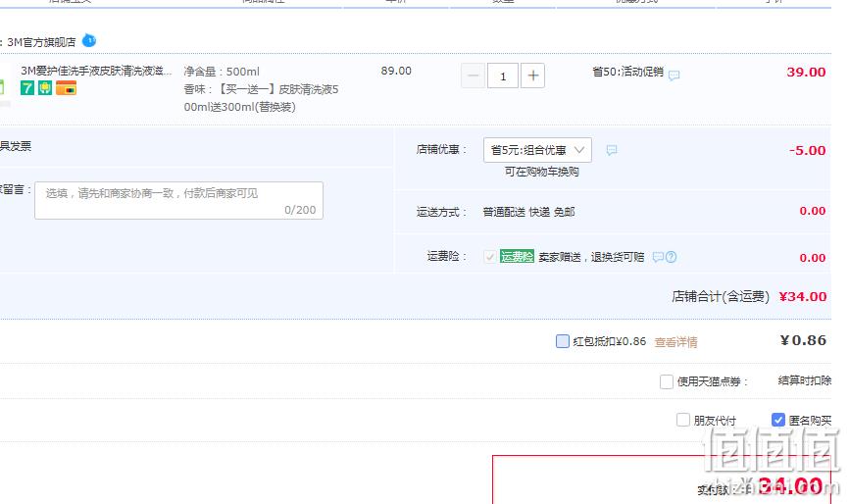The width and height of the screenshot is (849, 504).
Task: Click the seller message text box
Action: (178, 200)
